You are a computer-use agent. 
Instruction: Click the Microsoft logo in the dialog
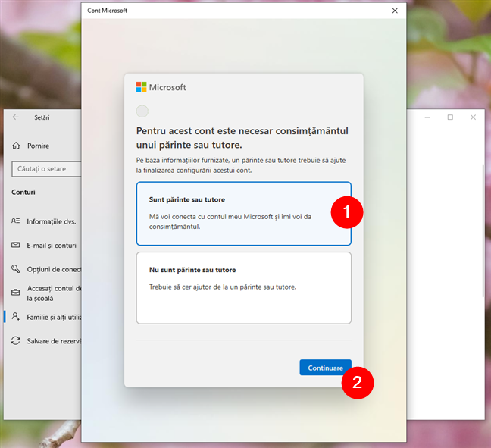[141, 87]
